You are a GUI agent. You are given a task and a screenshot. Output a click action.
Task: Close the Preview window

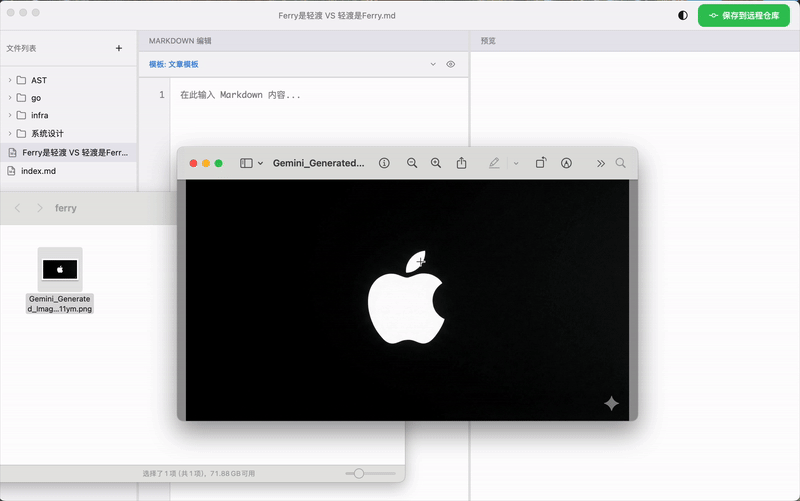193,163
